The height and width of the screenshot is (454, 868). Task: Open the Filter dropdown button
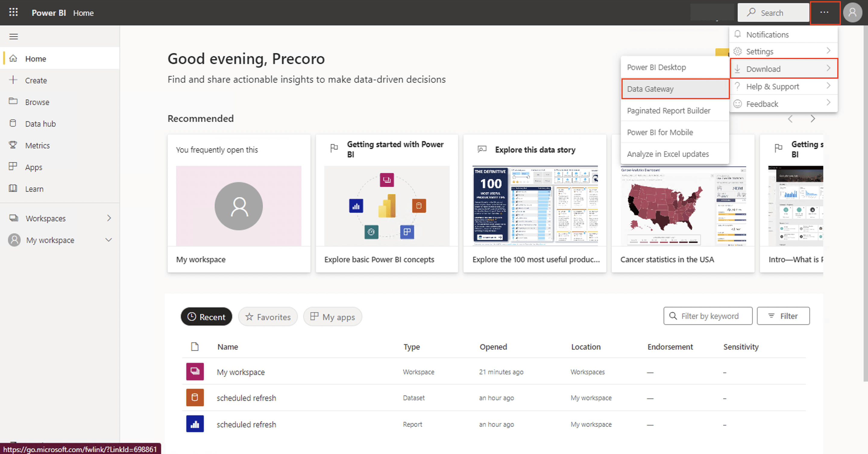click(783, 316)
